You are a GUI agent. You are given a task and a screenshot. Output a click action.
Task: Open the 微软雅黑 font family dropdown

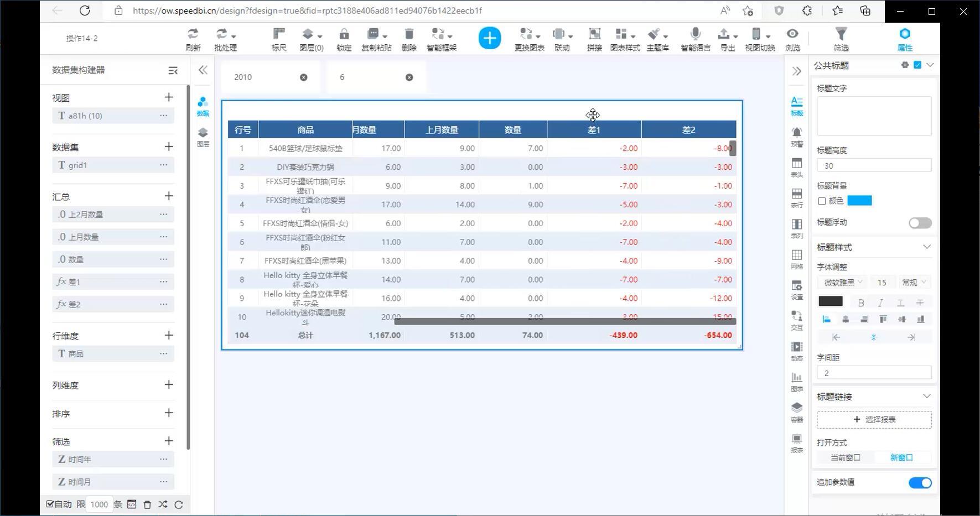[843, 283]
